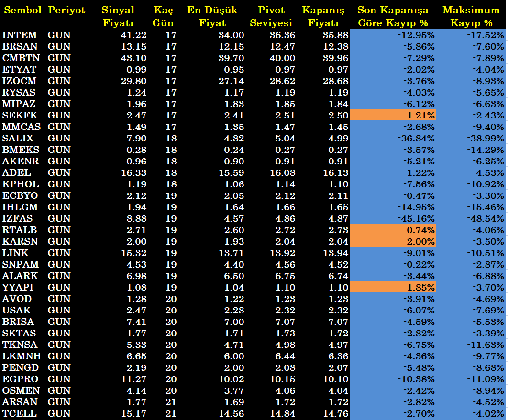This screenshot has height=420, width=508.
Task: Click the CMBTN symbol cell
Action: tap(21, 58)
